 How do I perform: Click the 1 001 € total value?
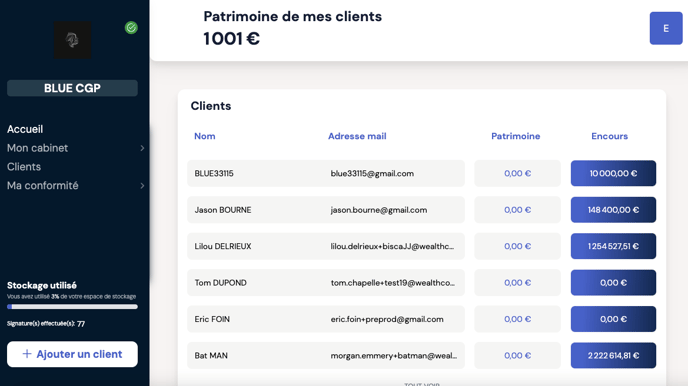pos(231,39)
